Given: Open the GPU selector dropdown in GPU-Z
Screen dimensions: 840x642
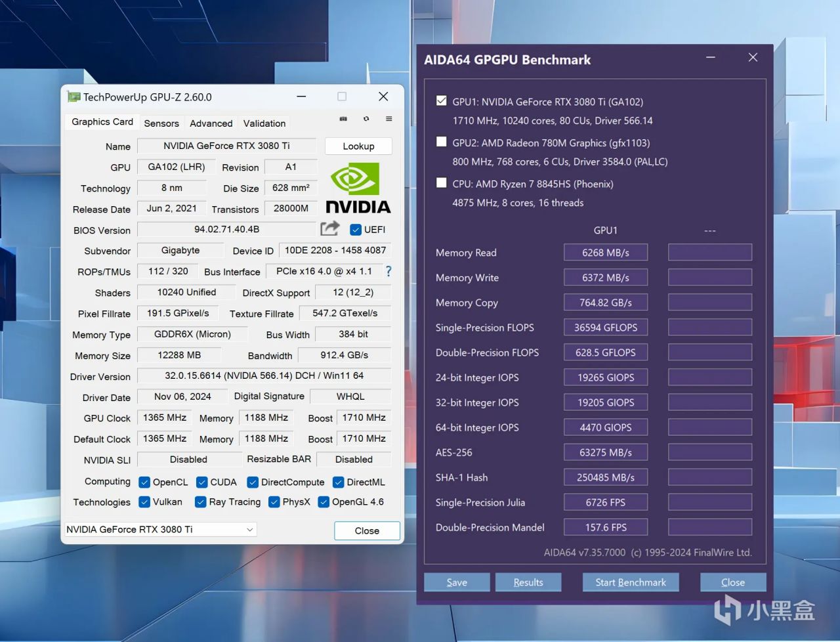Looking at the screenshot, I should pyautogui.click(x=161, y=530).
